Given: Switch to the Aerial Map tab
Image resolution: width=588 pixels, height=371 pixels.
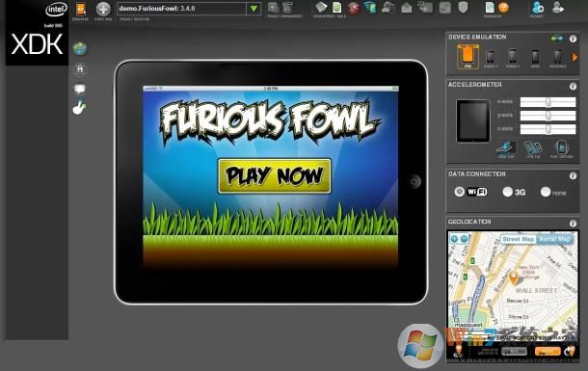Looking at the screenshot, I should (554, 239).
